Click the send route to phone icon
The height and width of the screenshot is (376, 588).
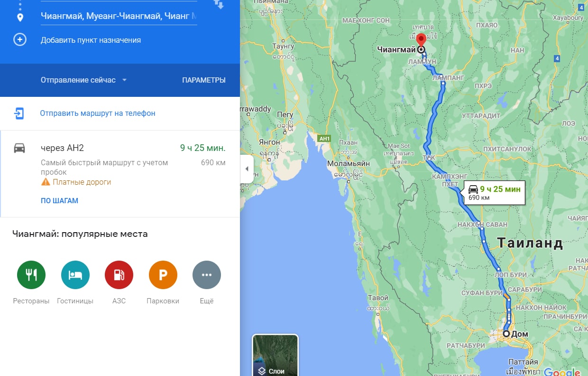pos(19,113)
